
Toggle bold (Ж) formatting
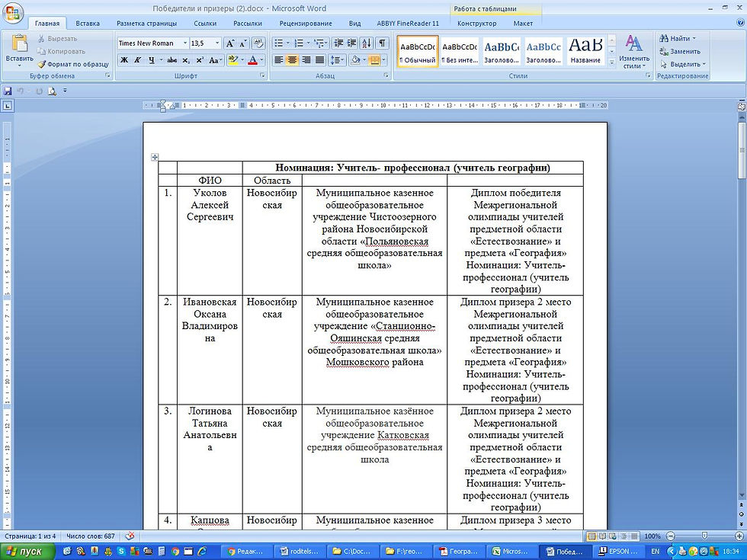coord(123,60)
